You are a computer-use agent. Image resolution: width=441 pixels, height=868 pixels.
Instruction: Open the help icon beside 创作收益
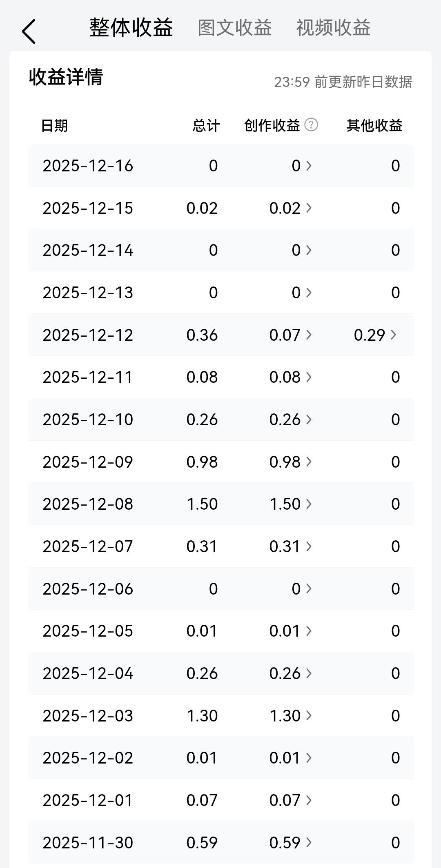[x=311, y=124]
